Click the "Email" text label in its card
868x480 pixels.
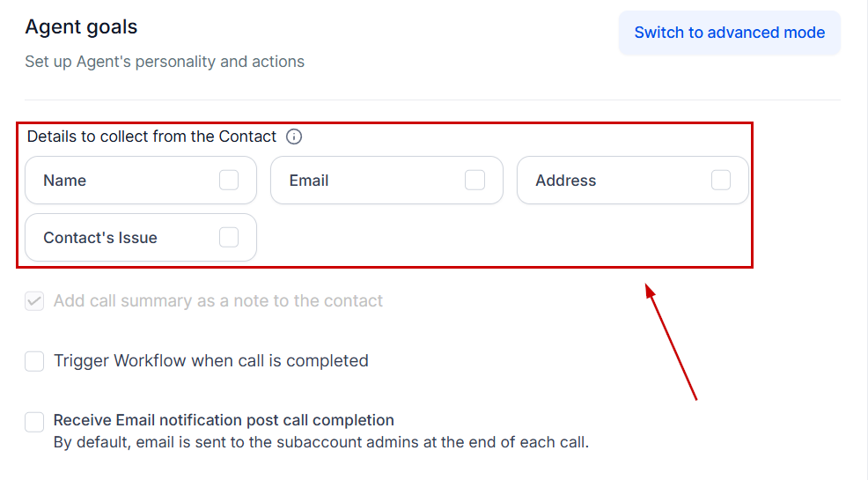tap(309, 181)
